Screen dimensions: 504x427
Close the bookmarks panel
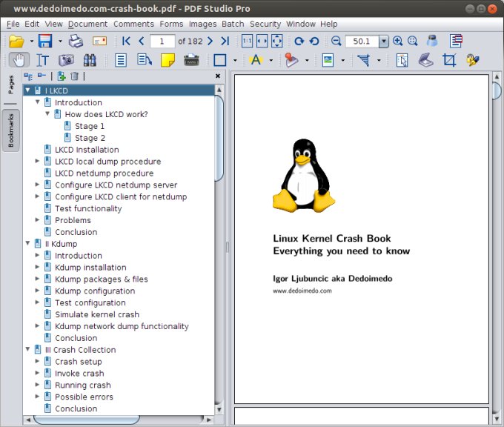coord(218,76)
